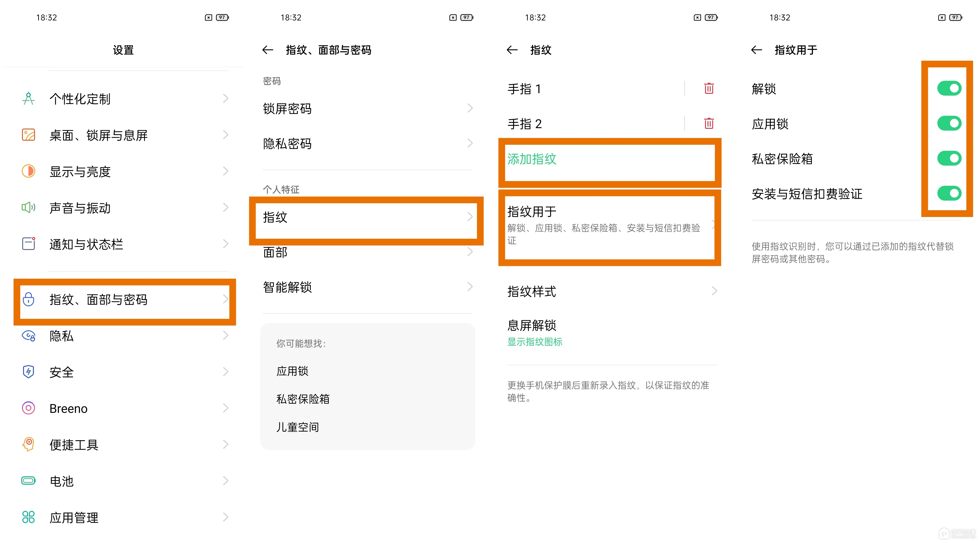Tap the sound and vibration speaker icon
The width and height of the screenshot is (980, 543).
(x=28, y=207)
